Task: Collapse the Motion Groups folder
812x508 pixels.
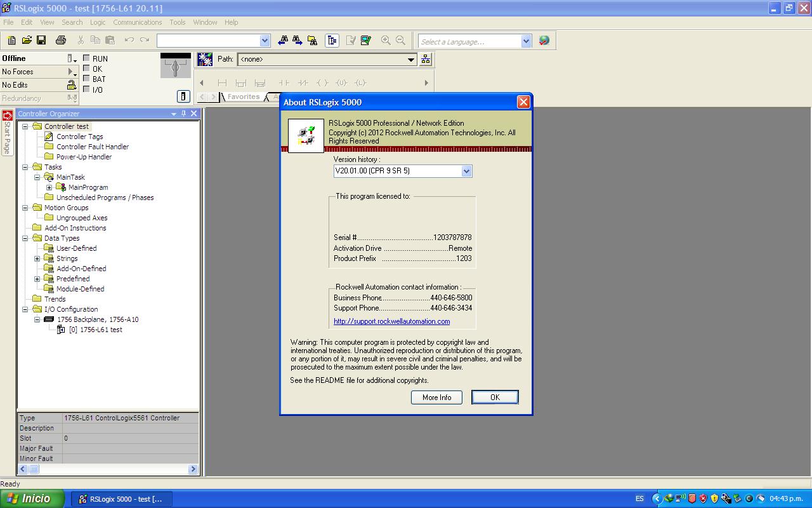Action: 25,208
